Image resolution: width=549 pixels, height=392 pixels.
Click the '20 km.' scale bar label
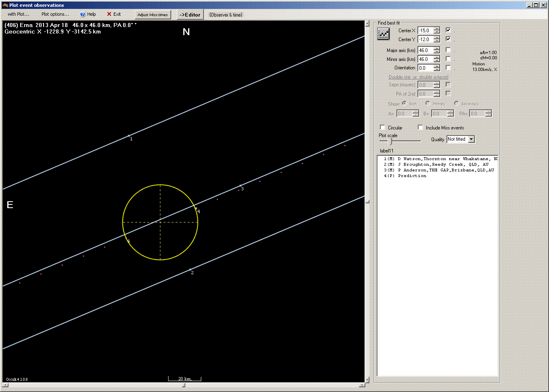(184, 379)
